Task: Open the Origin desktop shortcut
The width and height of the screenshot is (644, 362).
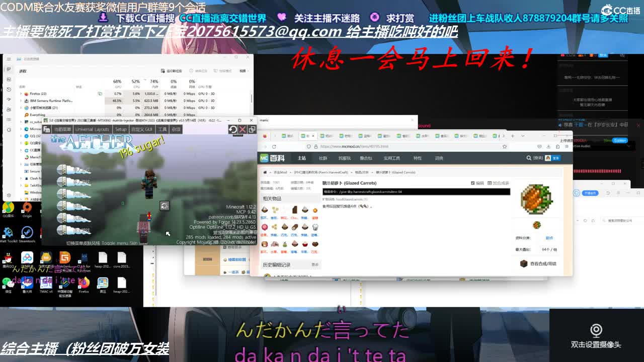Action: (x=27, y=209)
